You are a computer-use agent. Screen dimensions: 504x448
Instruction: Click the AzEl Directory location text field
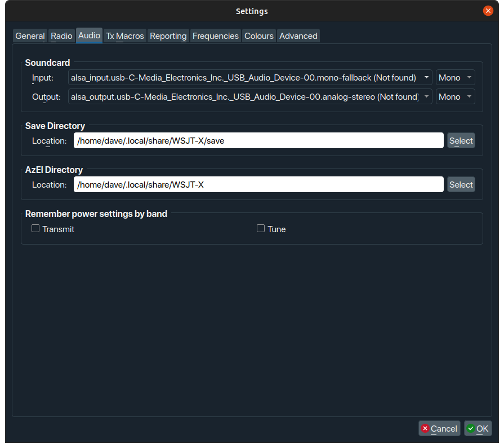[258, 184]
